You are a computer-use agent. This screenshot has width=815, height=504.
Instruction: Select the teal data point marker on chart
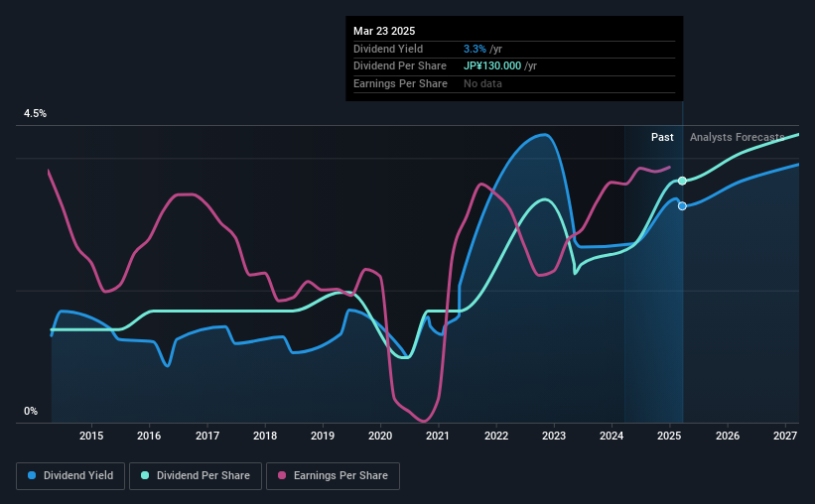point(682,181)
